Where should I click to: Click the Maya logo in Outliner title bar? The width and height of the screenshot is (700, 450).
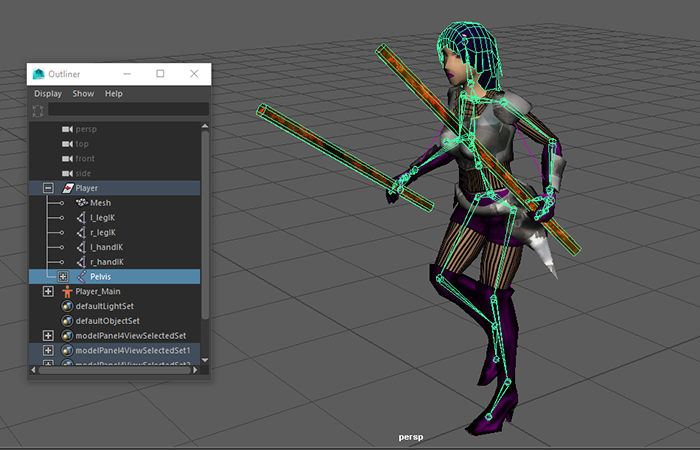tap(39, 74)
